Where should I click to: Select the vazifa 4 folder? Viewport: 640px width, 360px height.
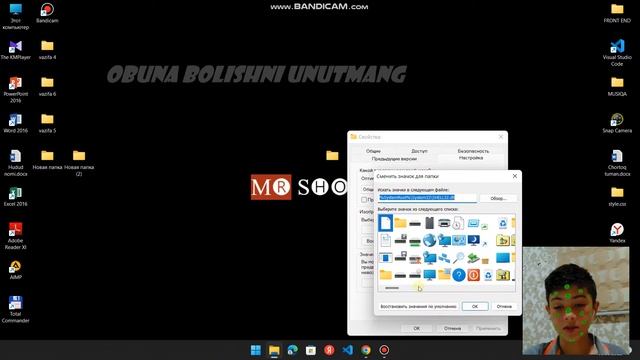[x=47, y=50]
